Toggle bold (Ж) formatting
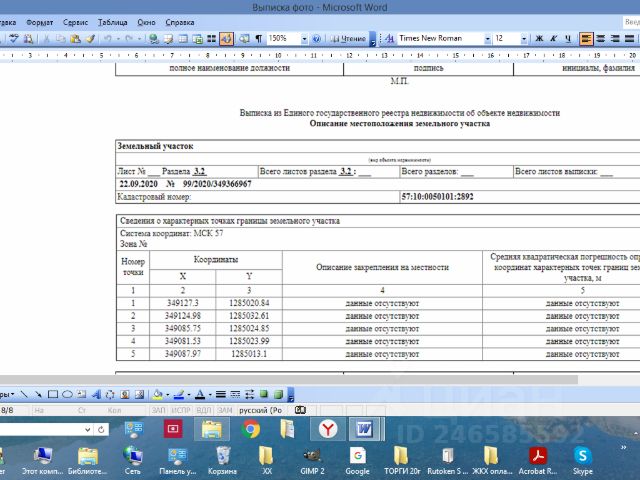The image size is (640, 480). 539,39
